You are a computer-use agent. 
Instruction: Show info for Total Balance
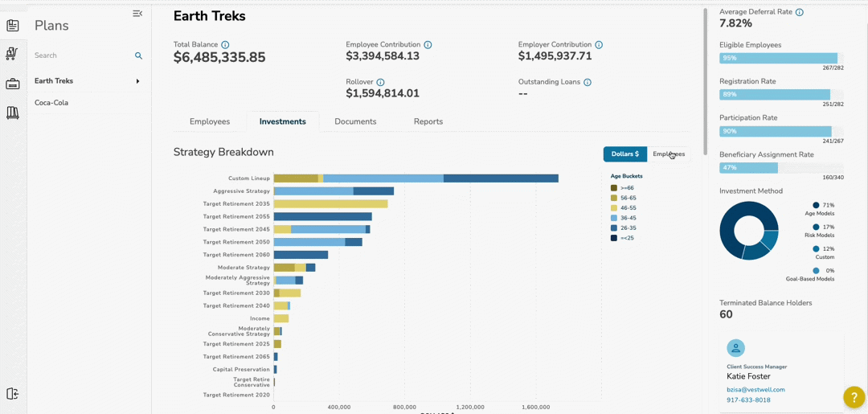coord(225,45)
